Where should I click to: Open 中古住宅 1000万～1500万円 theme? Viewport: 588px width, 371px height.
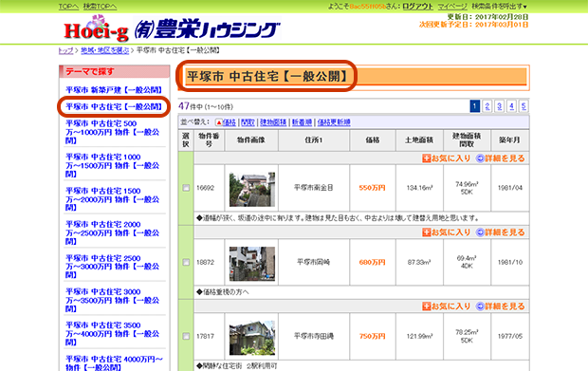pyautogui.click(x=113, y=165)
